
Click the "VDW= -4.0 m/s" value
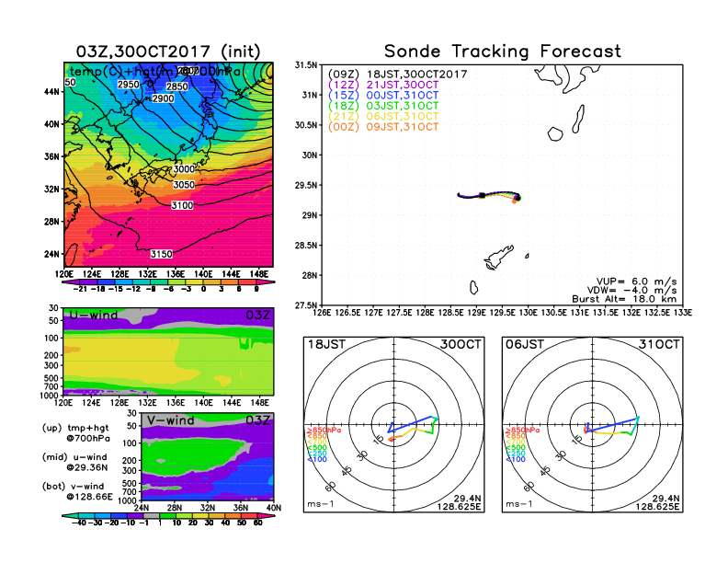[x=631, y=291]
